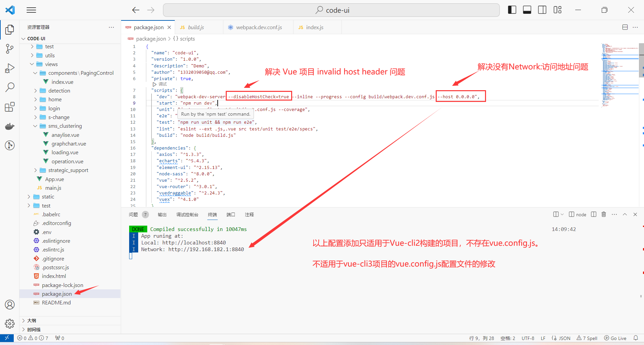Open the Extensions view

pyautogui.click(x=10, y=107)
